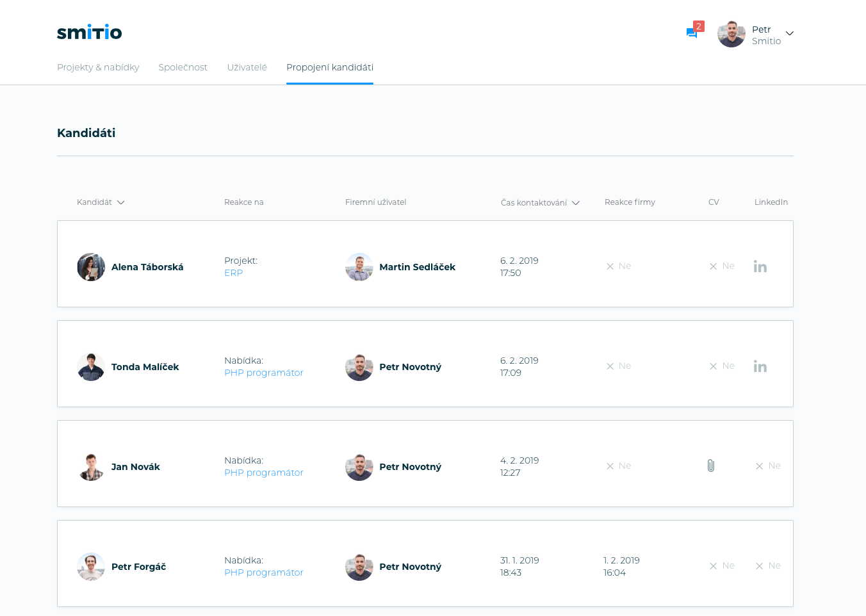This screenshot has height=616, width=866.
Task: Open PHP programátor link in Tonda Malíček row
Action: tap(263, 373)
